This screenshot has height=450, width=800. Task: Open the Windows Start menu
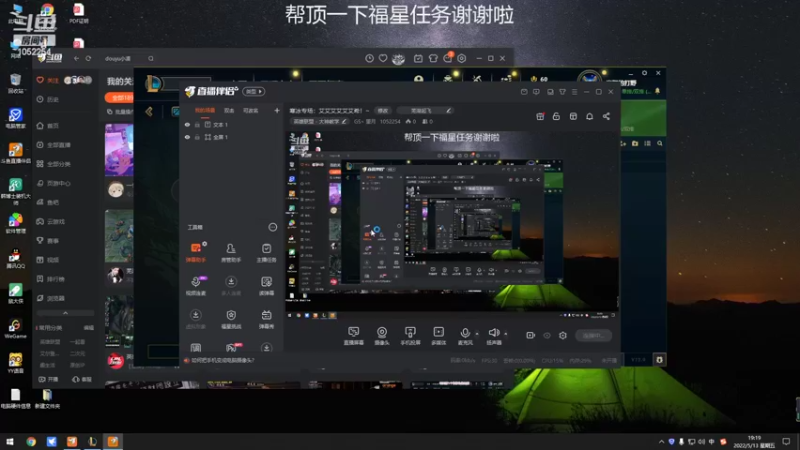coord(10,441)
